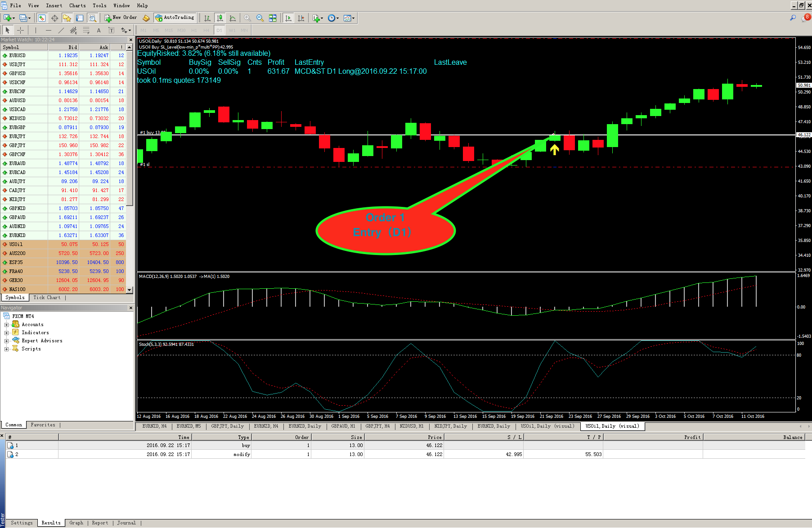812x528 pixels.
Task: Select the Text Label tool
Action: [x=111, y=30]
